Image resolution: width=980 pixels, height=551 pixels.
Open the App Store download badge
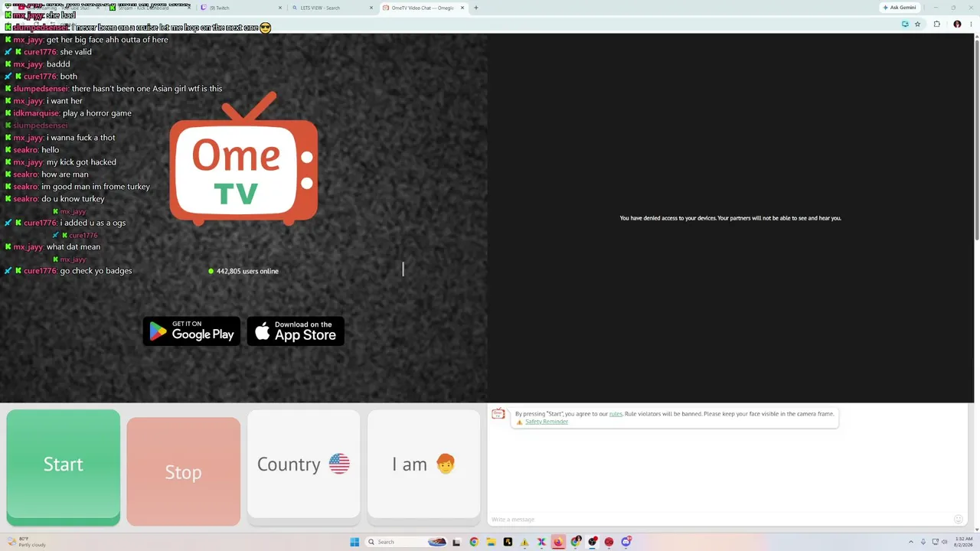(296, 331)
